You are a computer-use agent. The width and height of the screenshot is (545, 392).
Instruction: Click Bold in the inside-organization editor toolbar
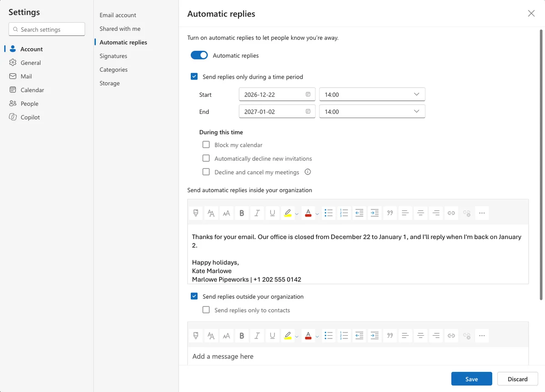point(242,213)
